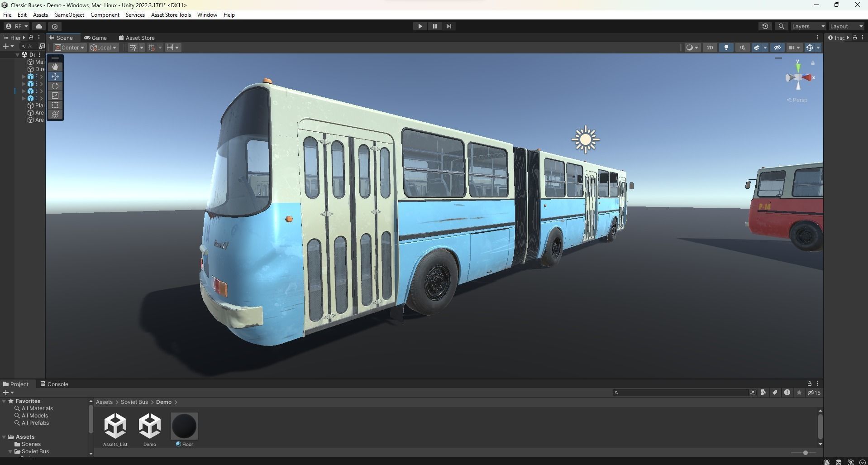The height and width of the screenshot is (465, 868).
Task: Open Asset Store Tools menu
Action: (171, 15)
